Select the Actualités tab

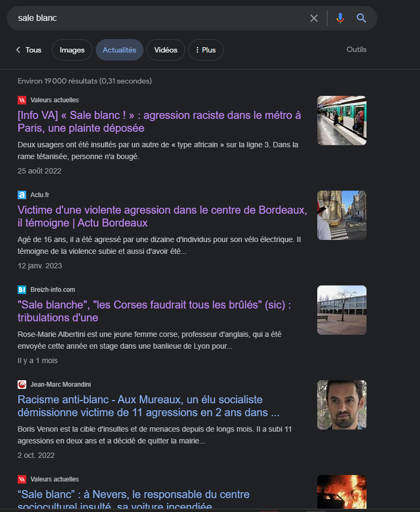click(119, 50)
